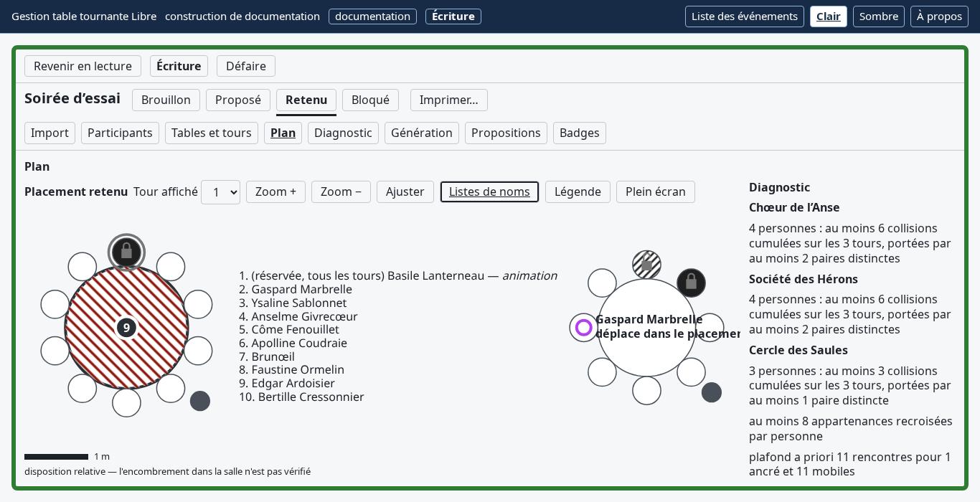The width and height of the screenshot is (980, 502).
Task: Set the status to Bloqué
Action: coord(370,100)
